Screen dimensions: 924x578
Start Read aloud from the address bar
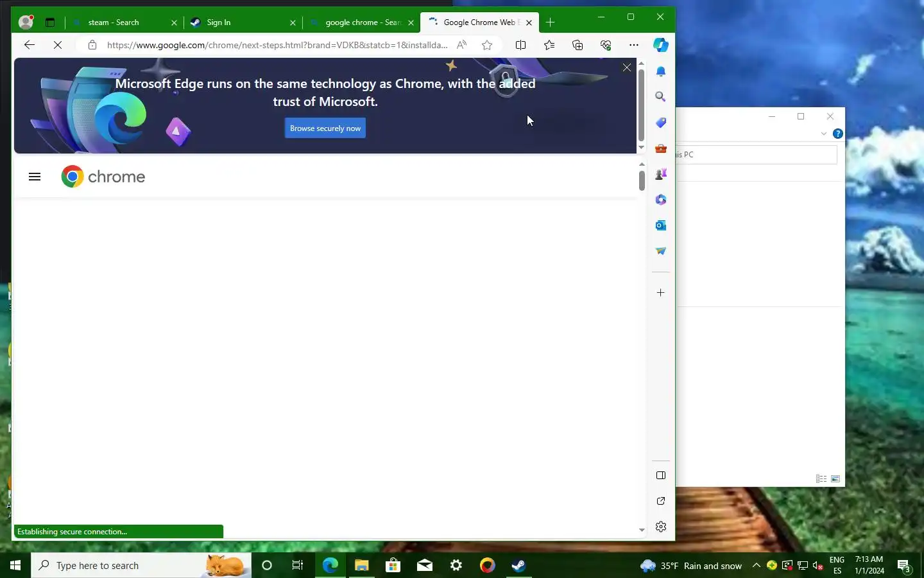tap(461, 45)
